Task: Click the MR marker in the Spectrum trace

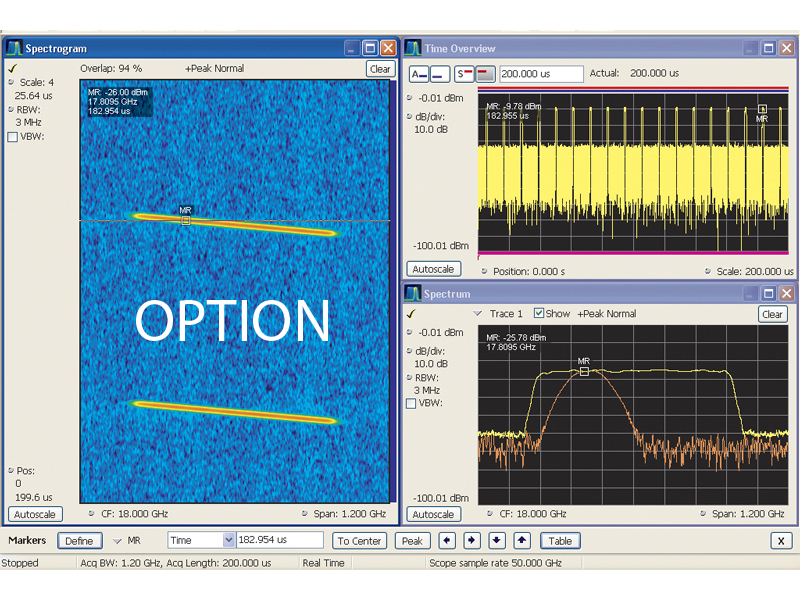Action: [584, 371]
